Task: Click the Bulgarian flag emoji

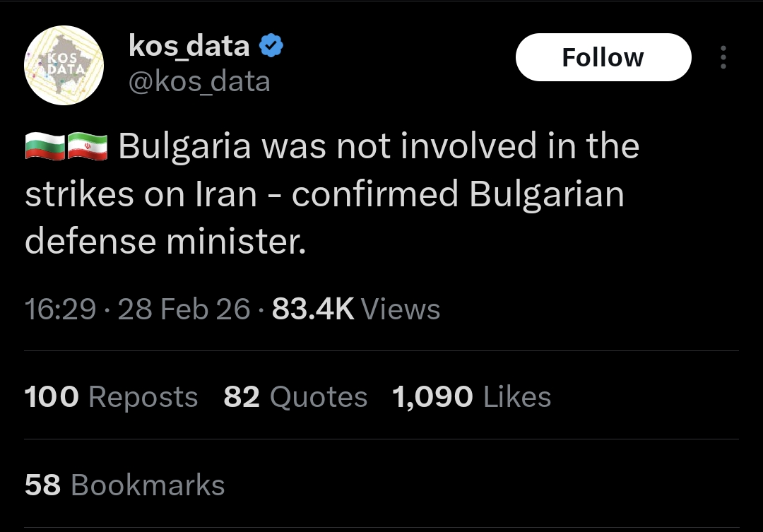Action: [x=45, y=147]
